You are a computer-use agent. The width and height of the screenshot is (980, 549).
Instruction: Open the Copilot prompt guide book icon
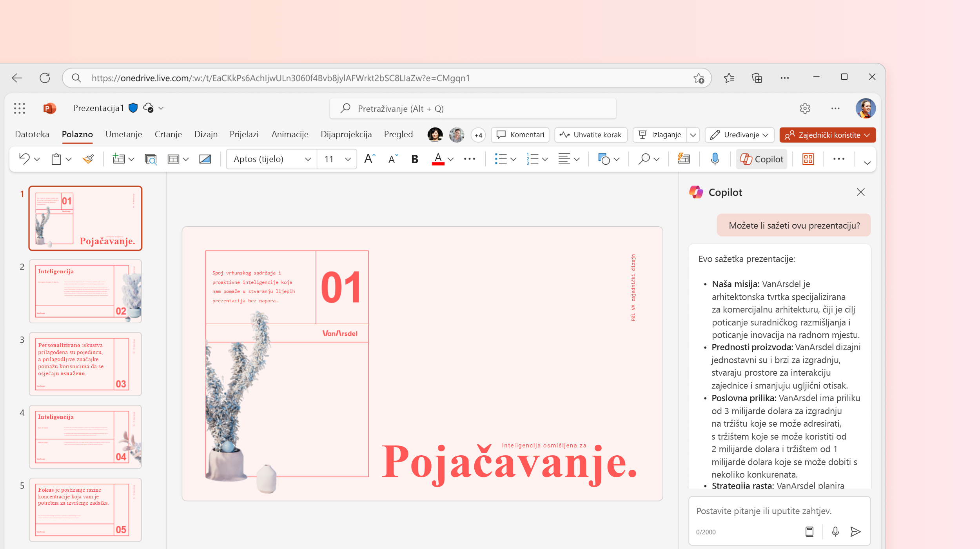pyautogui.click(x=809, y=532)
